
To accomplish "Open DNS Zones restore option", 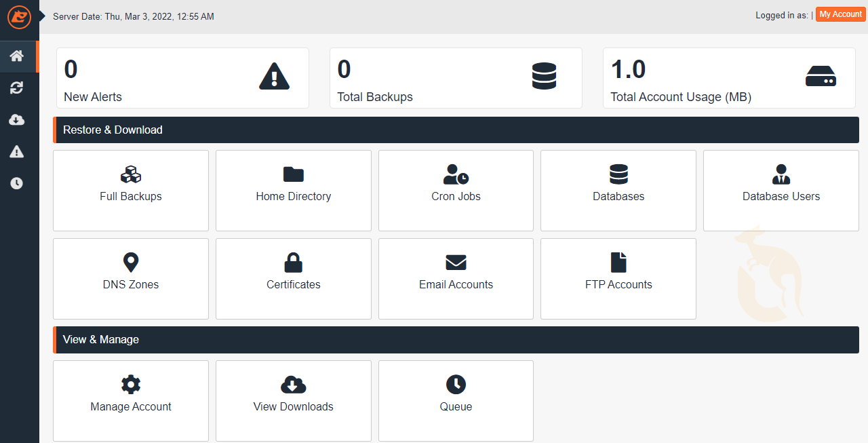I will coord(130,279).
